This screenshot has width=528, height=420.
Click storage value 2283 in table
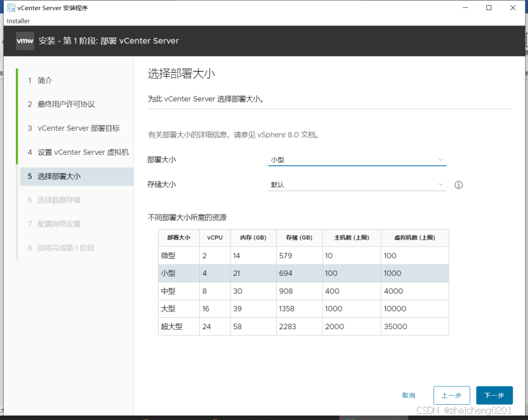pyautogui.click(x=287, y=327)
